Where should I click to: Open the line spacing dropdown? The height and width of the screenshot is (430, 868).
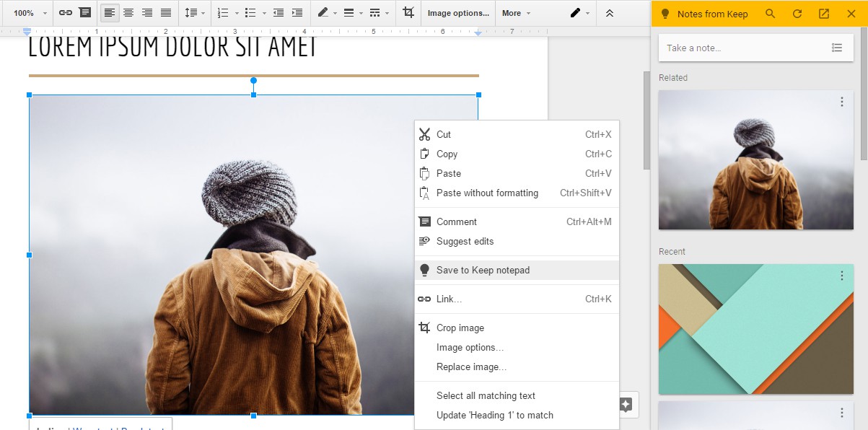tap(195, 13)
